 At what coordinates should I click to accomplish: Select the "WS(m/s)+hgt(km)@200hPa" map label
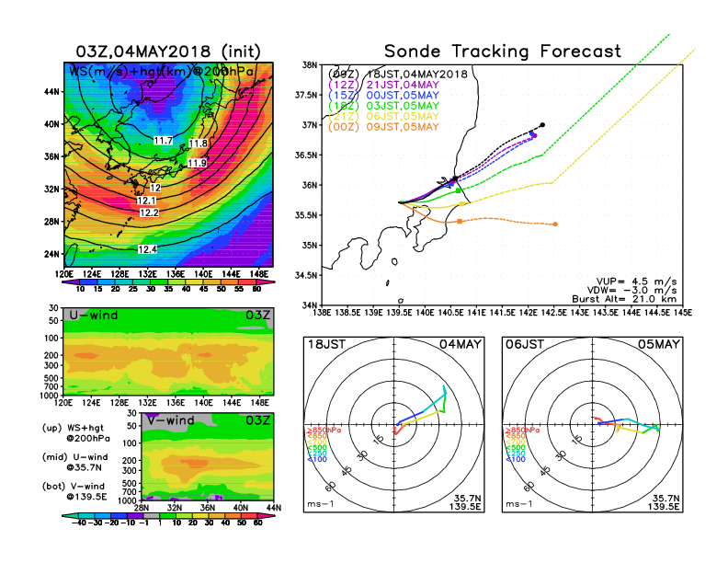pyautogui.click(x=161, y=72)
